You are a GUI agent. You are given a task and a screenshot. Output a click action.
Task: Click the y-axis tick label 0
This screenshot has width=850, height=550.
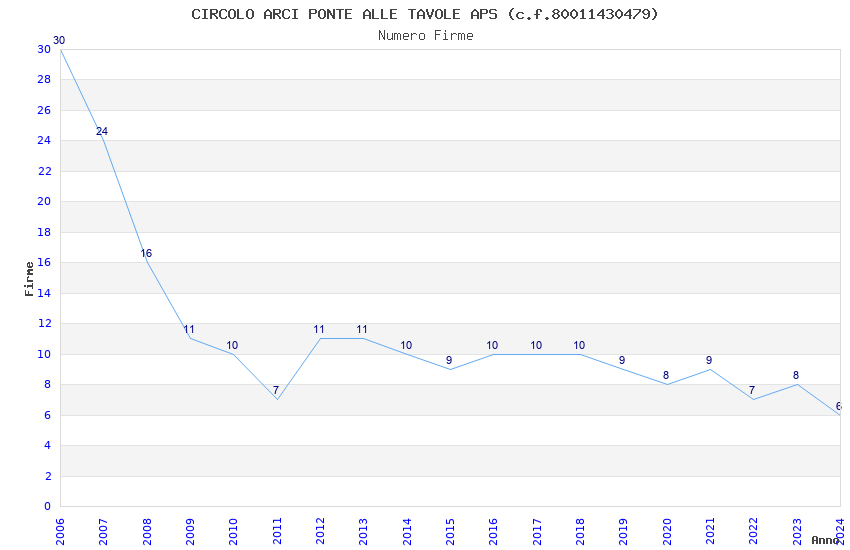point(48,507)
